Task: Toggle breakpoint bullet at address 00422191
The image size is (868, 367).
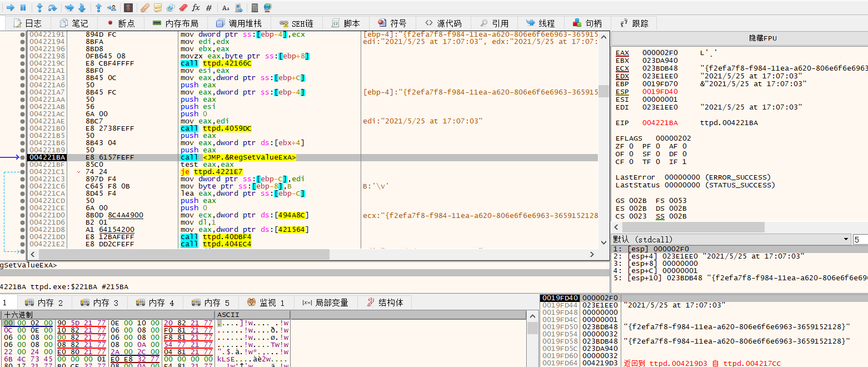Action: click(x=23, y=34)
